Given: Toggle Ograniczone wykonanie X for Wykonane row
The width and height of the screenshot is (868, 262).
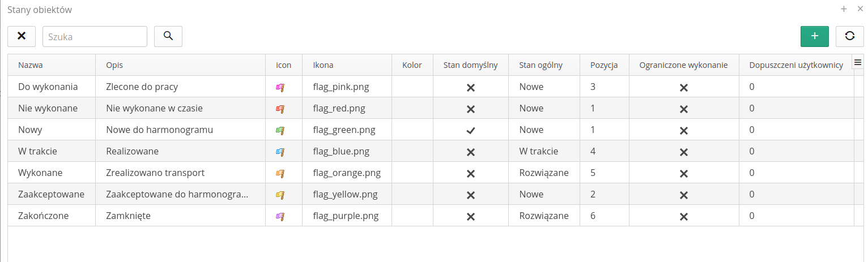Looking at the screenshot, I should pyautogui.click(x=684, y=174).
